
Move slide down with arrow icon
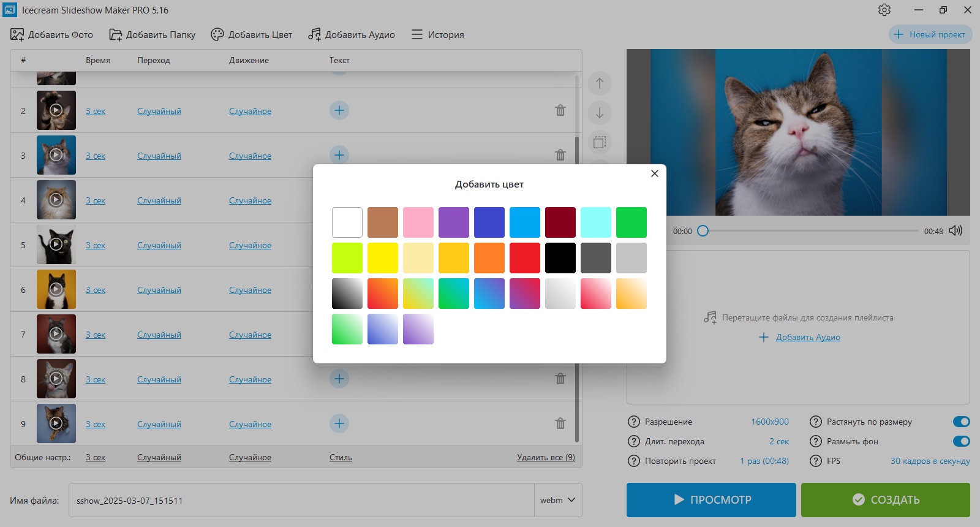[x=600, y=113]
